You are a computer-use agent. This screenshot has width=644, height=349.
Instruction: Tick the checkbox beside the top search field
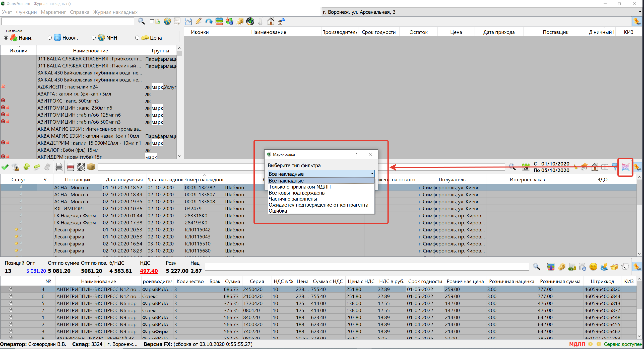[x=152, y=22]
